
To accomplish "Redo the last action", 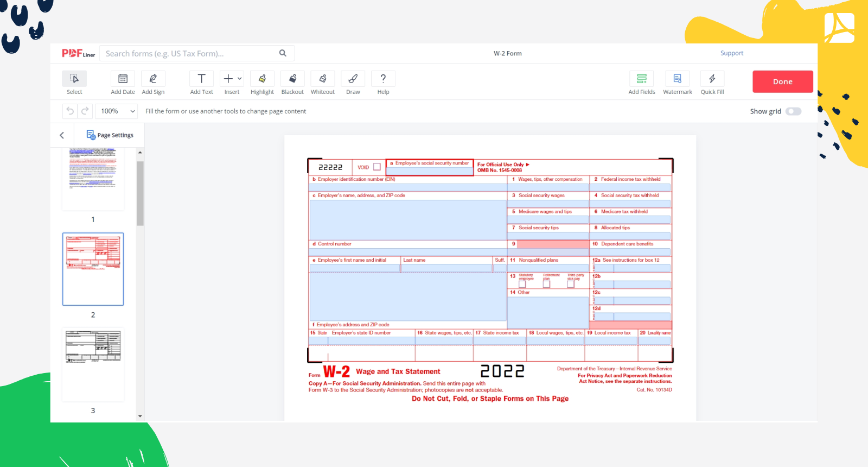I will point(85,111).
